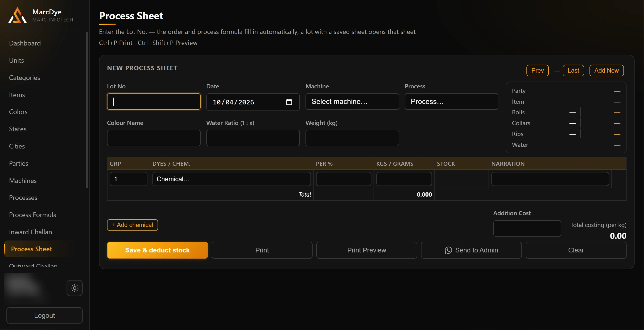This screenshot has width=644, height=330.
Task: Click the sidebar vertical scrollbar
Action: coord(87,110)
